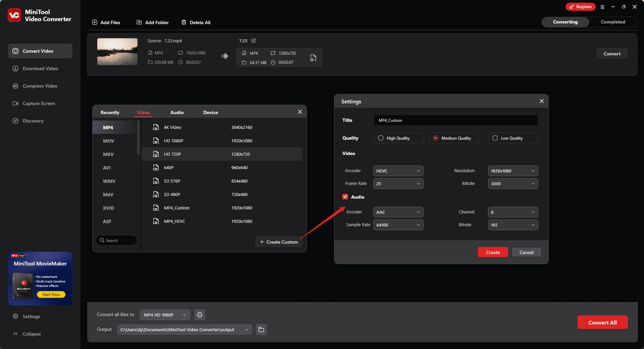Click the file icon of 4K Video preset
The image size is (644, 349).
click(156, 127)
